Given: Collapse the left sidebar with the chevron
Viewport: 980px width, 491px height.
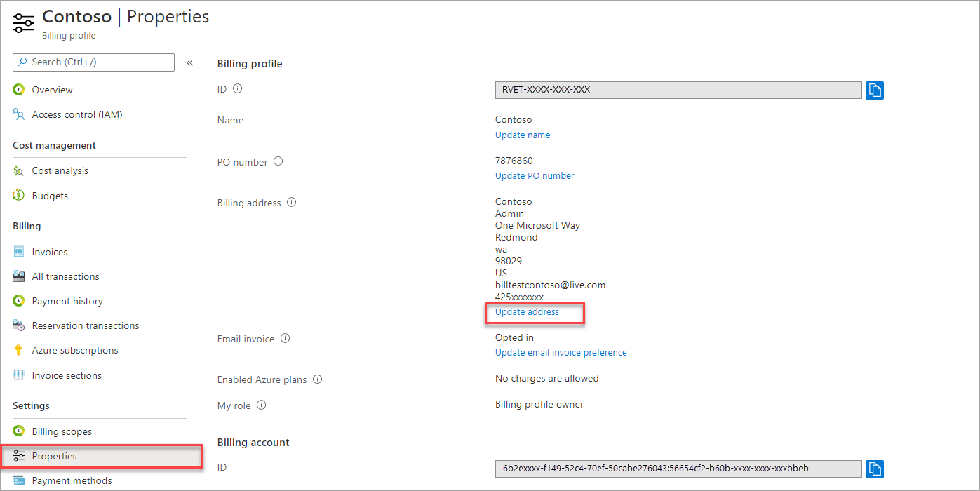Looking at the screenshot, I should 189,62.
